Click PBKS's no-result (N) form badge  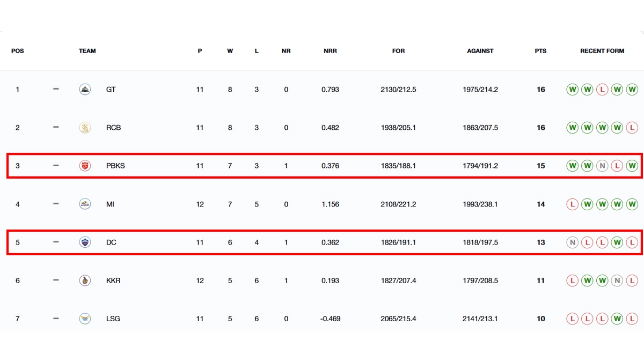click(602, 166)
